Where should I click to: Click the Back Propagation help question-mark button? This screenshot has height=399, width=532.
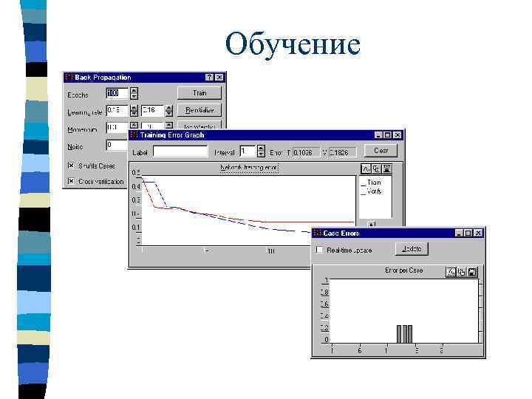(x=210, y=78)
